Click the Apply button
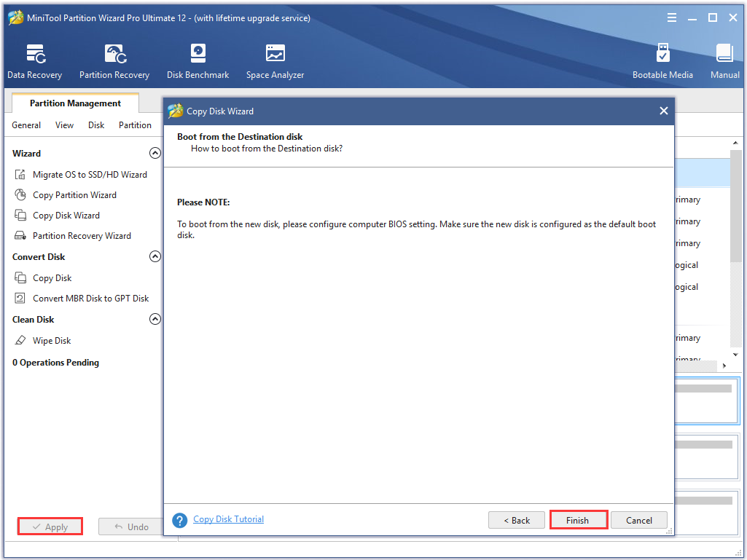This screenshot has width=747, height=560. point(50,527)
